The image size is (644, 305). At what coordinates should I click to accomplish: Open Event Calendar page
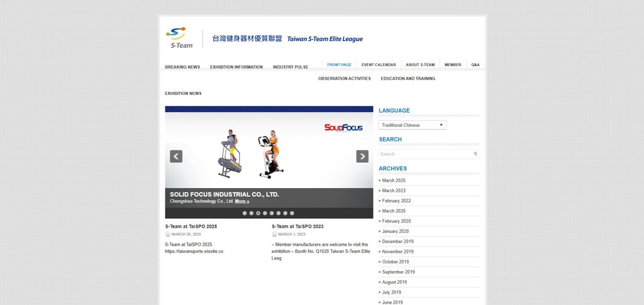[x=379, y=65]
